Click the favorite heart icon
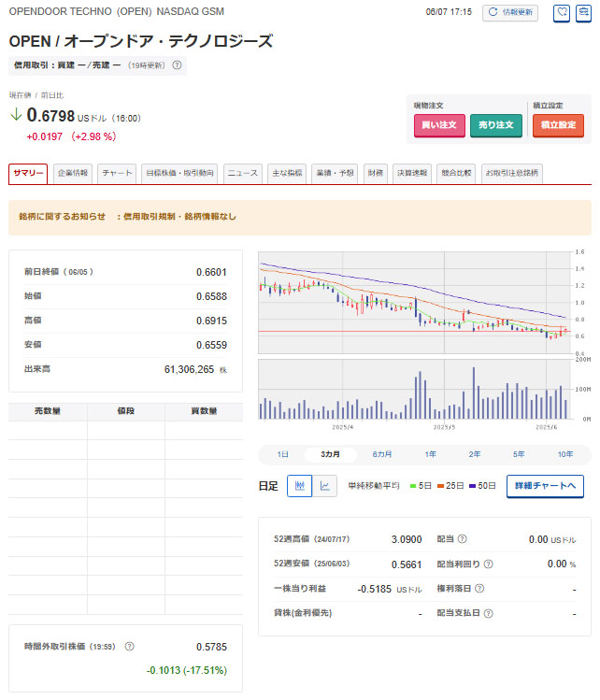The image size is (600, 700). (562, 13)
